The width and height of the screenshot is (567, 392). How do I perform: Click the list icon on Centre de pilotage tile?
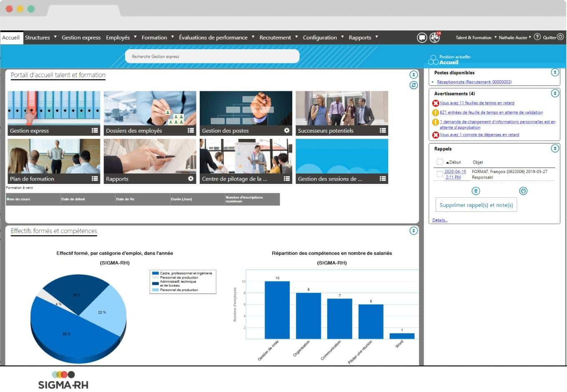[x=286, y=178]
